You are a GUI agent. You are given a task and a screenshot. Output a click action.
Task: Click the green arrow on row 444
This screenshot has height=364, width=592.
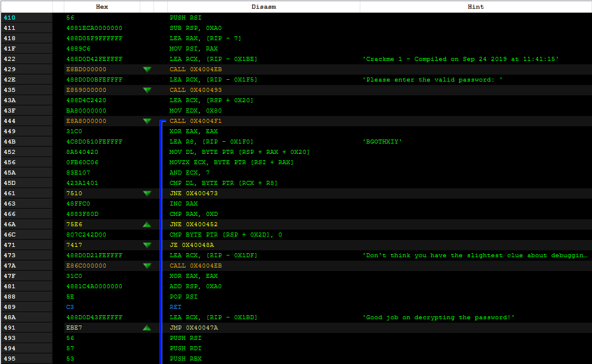tap(147, 121)
